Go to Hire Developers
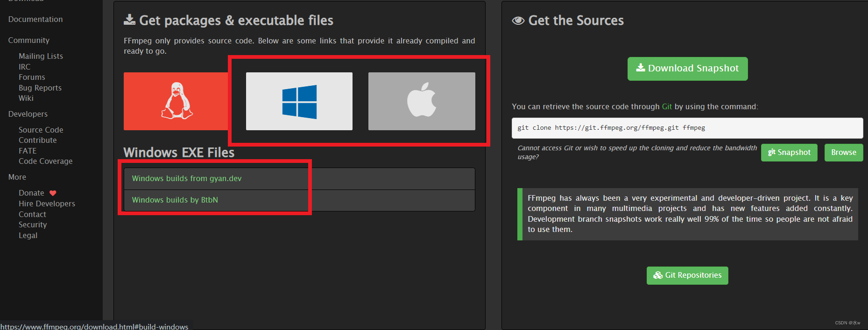Image resolution: width=868 pixels, height=330 pixels. pyautogui.click(x=47, y=204)
